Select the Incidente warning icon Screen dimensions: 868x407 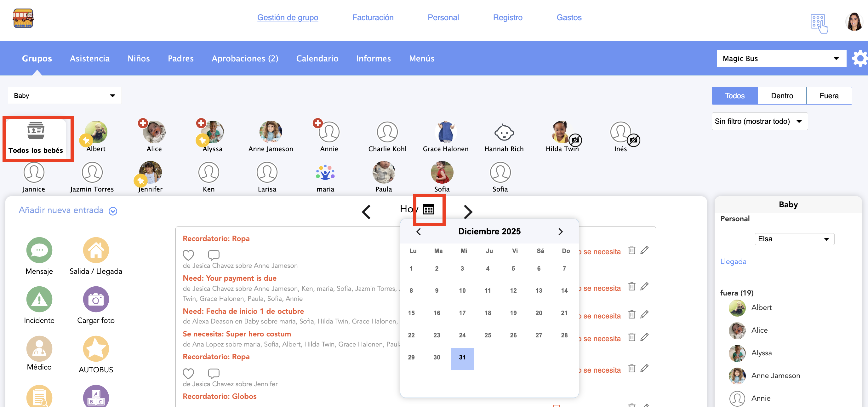[x=39, y=299]
